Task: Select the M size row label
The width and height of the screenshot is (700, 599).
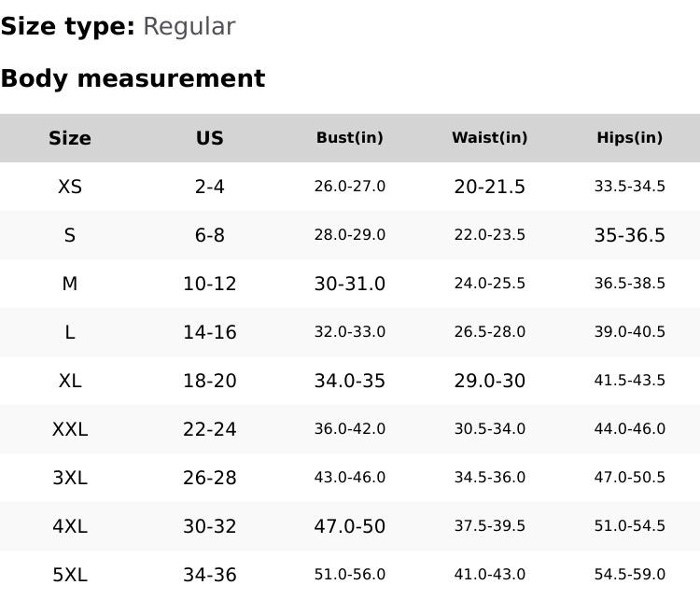Action: coord(70,284)
